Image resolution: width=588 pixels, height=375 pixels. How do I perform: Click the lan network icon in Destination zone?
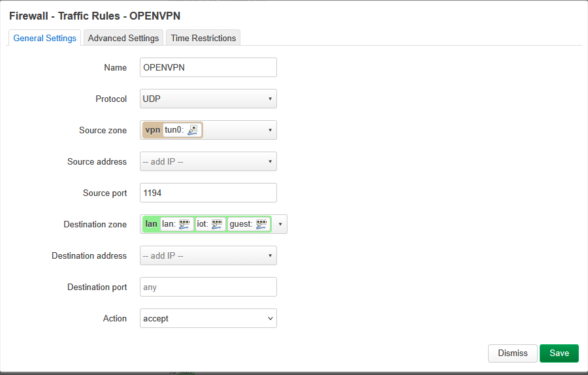click(184, 224)
